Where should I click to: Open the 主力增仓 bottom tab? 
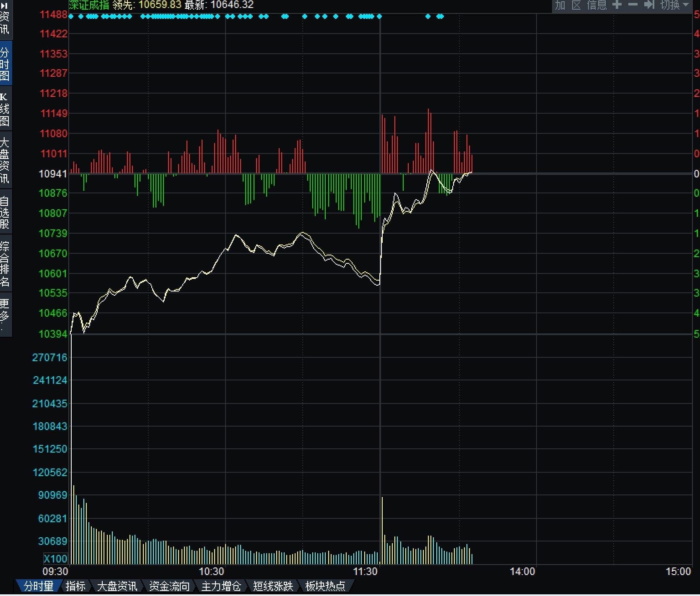pos(221,586)
